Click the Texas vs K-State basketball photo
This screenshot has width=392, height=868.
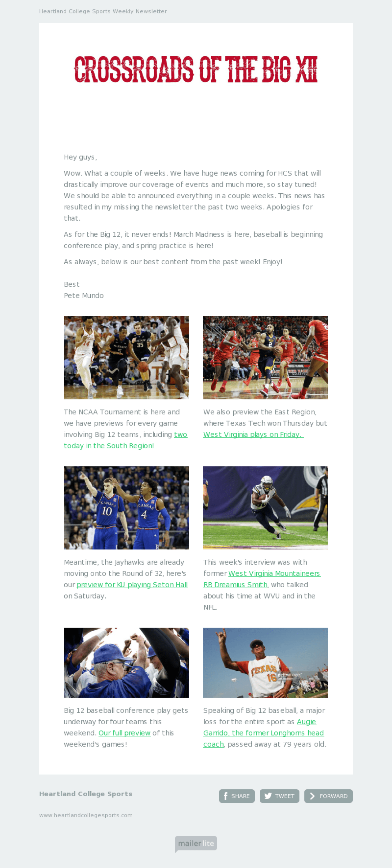coord(126,358)
